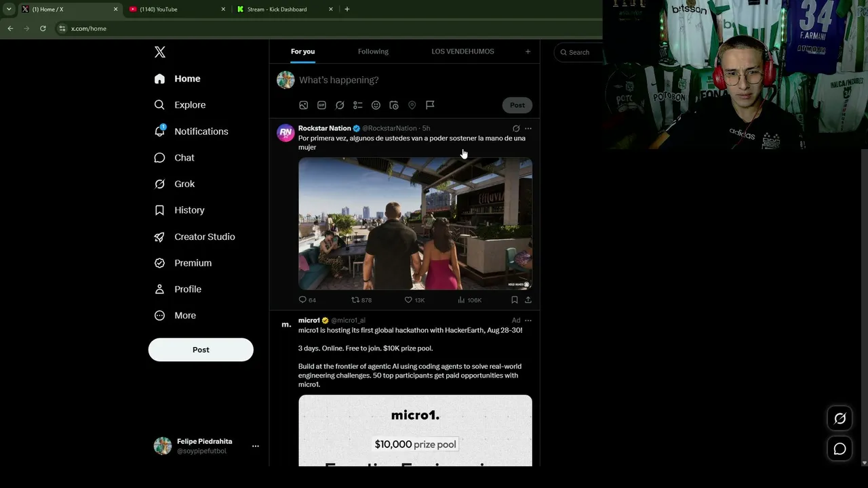The image size is (868, 488).
Task: Bookmark the Rockstar Nation post
Action: 515,300
